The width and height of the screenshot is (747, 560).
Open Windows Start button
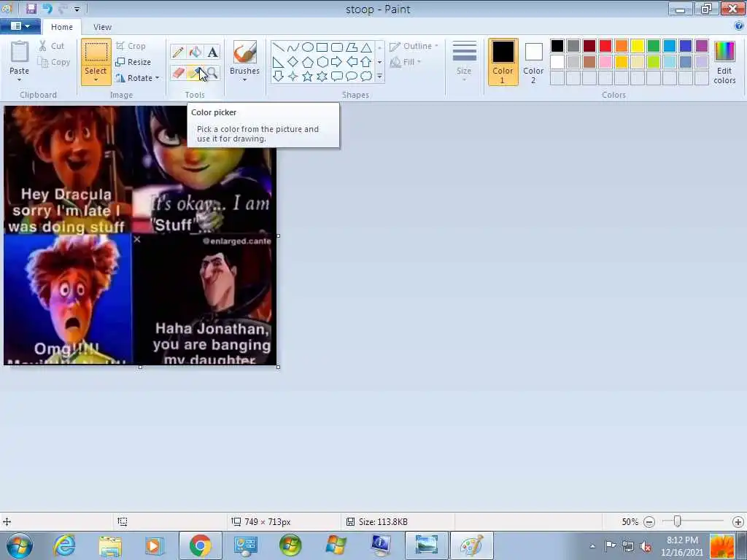click(20, 545)
